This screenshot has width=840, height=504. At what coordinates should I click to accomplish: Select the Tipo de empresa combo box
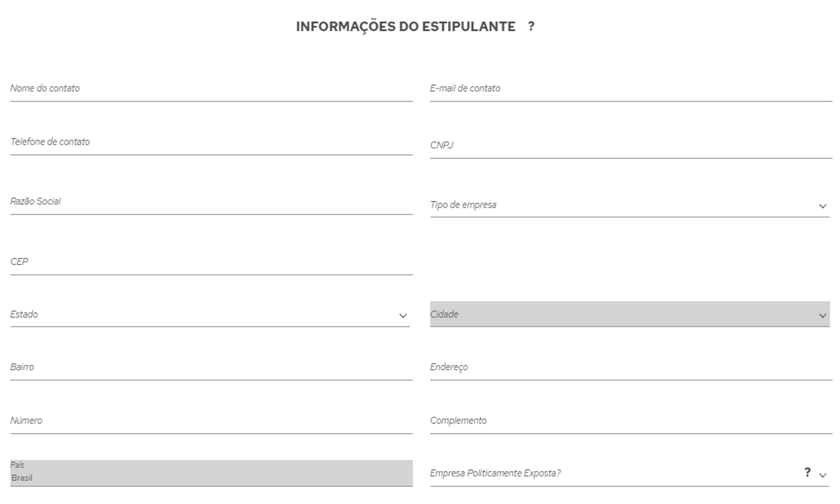629,205
